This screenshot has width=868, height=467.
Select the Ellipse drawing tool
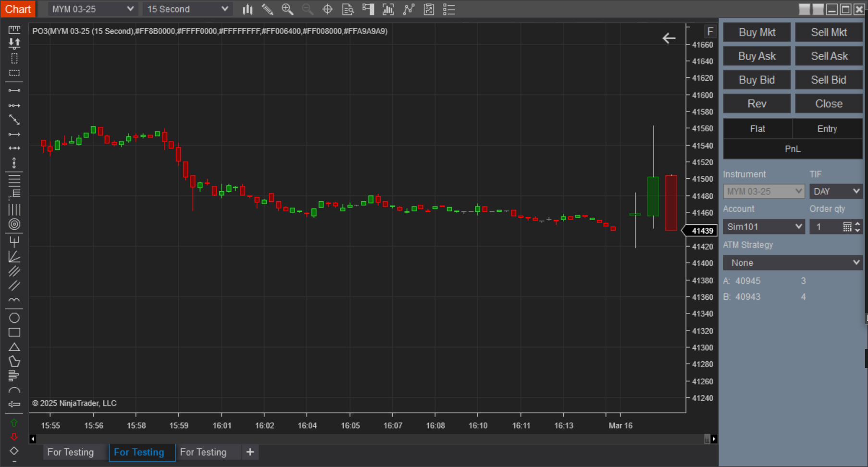point(14,318)
